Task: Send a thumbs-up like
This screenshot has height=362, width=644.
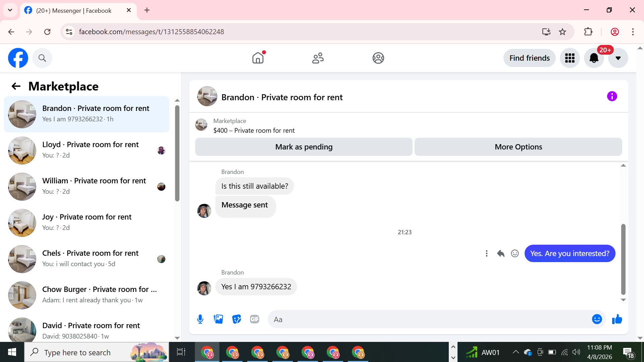Action: [x=617, y=319]
